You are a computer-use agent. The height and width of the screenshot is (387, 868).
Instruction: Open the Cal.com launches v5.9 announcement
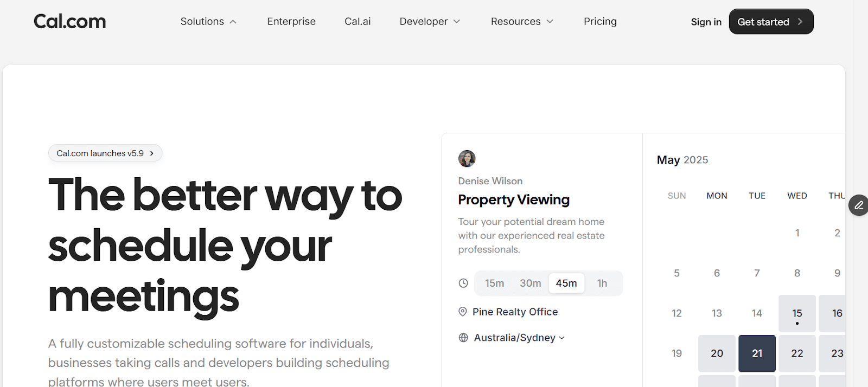105,153
